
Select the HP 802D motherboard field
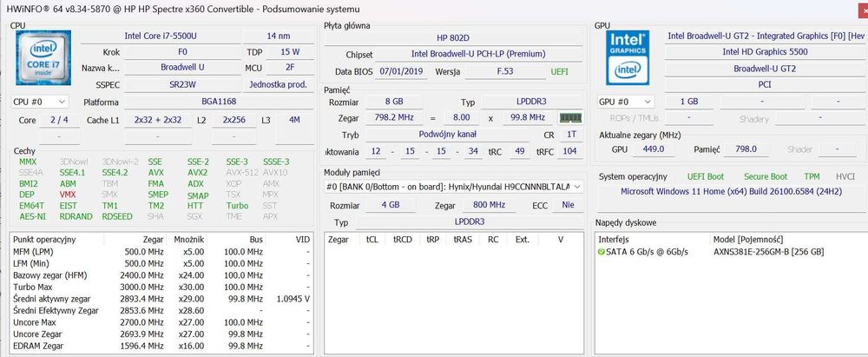click(x=453, y=38)
